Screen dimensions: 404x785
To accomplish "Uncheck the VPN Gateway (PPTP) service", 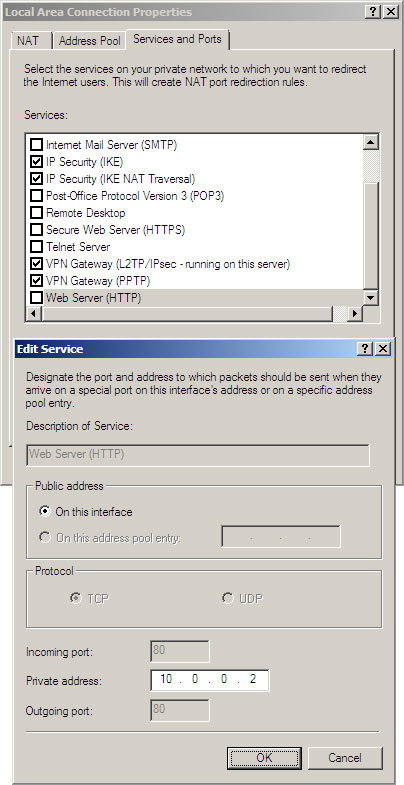I will [x=37, y=280].
